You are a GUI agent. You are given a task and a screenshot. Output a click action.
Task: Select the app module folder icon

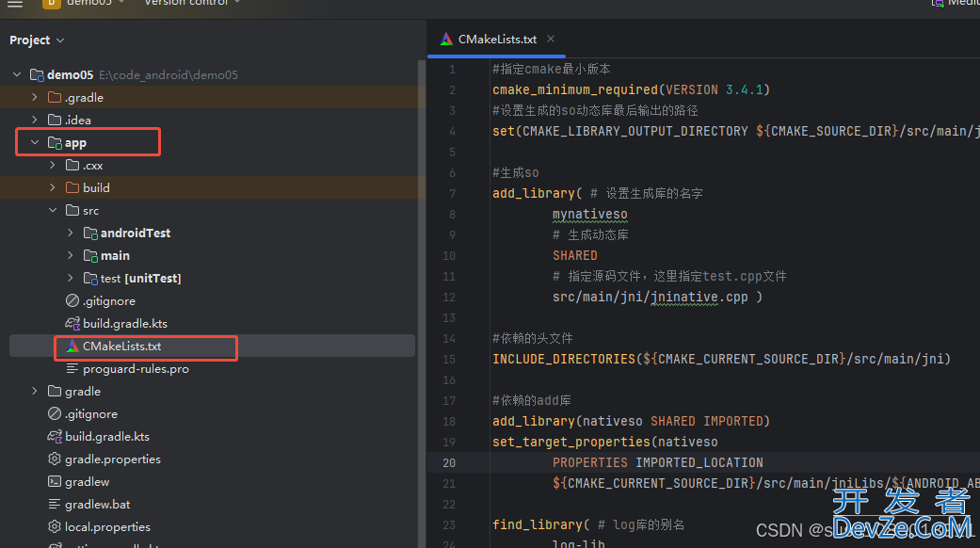(x=55, y=143)
